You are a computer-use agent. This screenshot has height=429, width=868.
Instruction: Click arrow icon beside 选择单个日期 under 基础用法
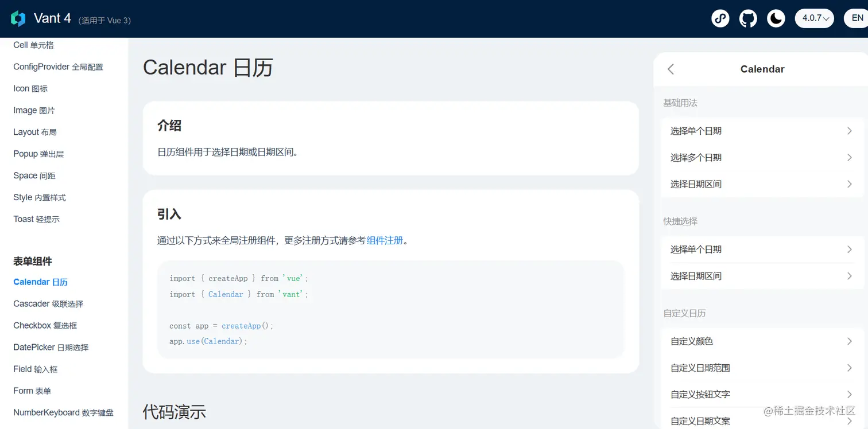pyautogui.click(x=850, y=130)
